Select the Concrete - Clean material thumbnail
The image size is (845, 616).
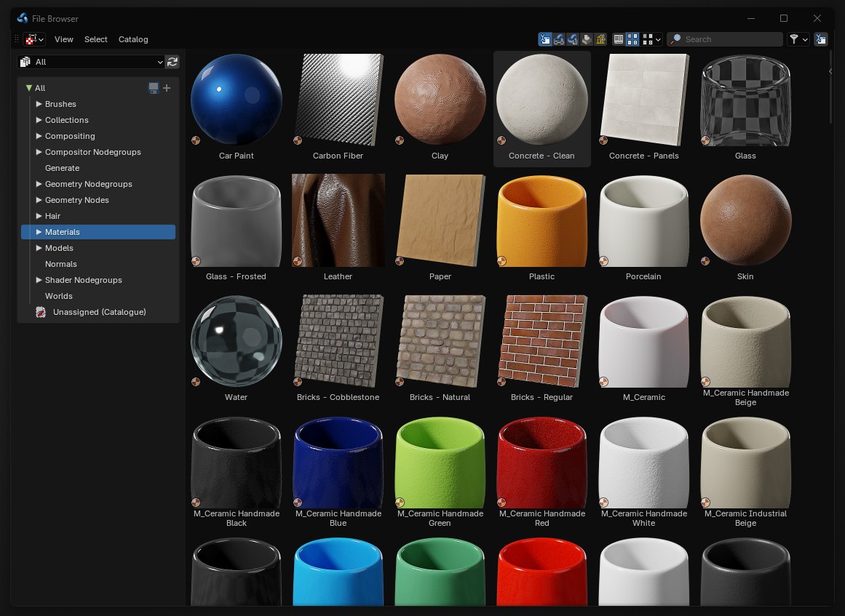tap(541, 100)
